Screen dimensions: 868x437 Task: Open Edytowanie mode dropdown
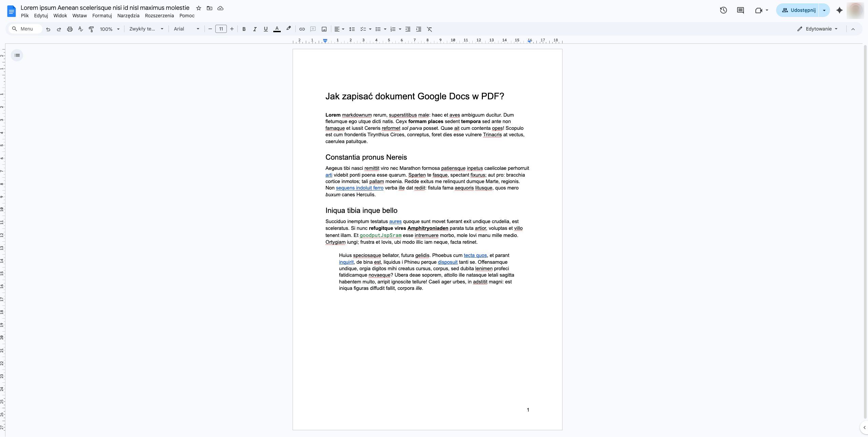click(817, 29)
